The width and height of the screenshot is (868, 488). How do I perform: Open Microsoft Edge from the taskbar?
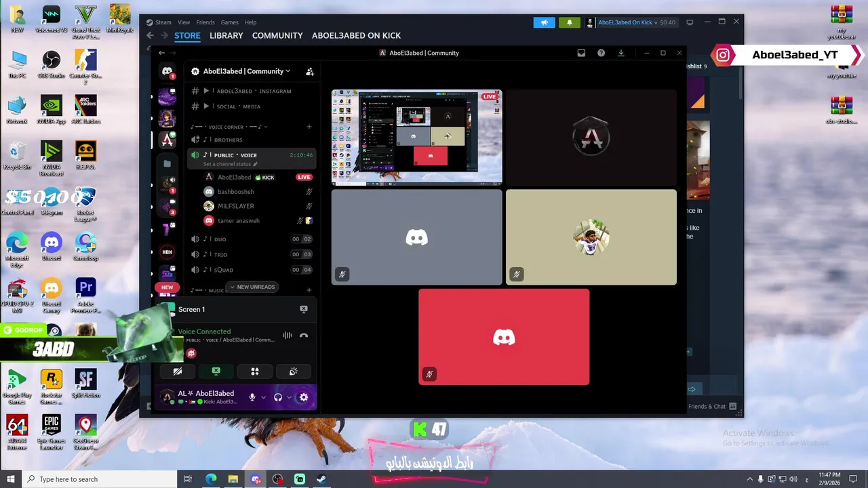pyautogui.click(x=211, y=479)
